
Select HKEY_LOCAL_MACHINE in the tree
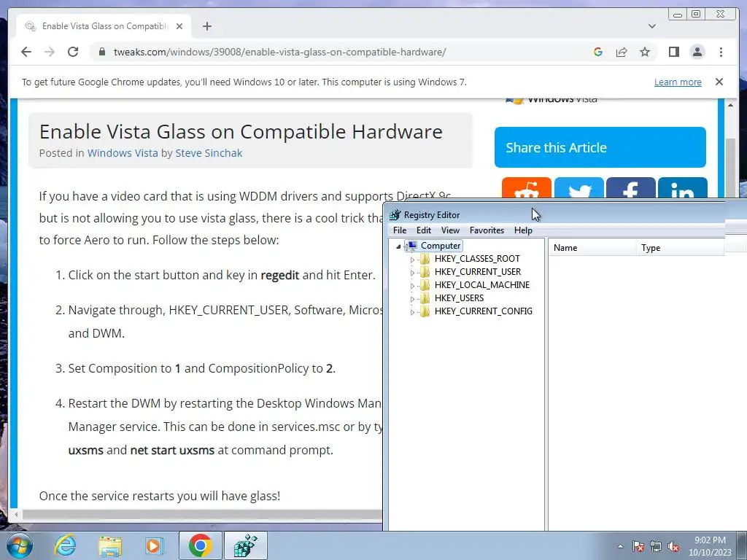tap(481, 285)
